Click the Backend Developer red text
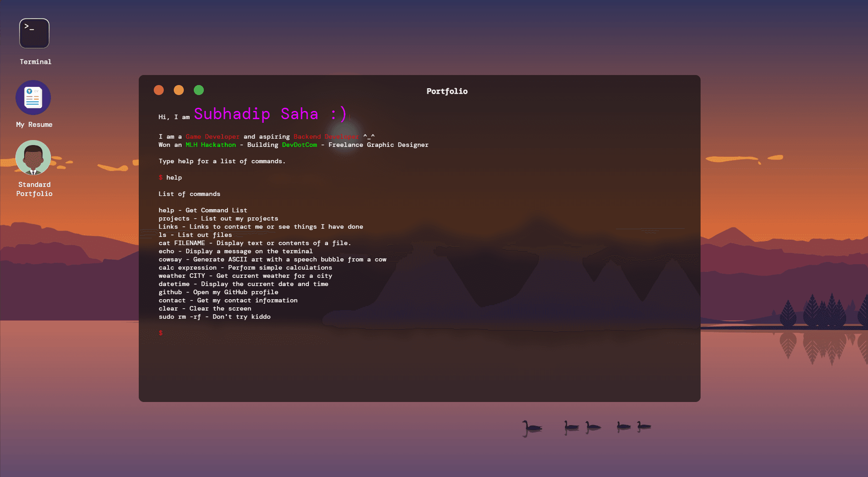The image size is (868, 477). click(x=327, y=136)
